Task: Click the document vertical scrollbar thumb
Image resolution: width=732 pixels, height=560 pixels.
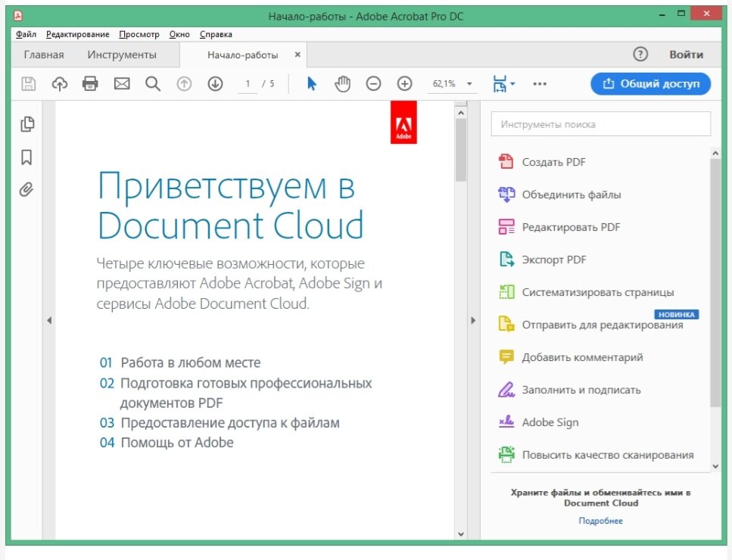Action: (x=461, y=151)
